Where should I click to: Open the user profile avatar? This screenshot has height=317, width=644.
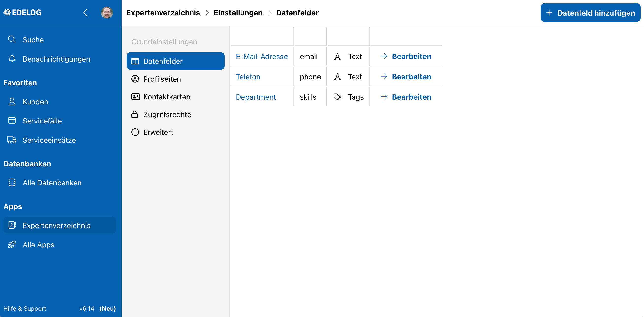pos(107,12)
